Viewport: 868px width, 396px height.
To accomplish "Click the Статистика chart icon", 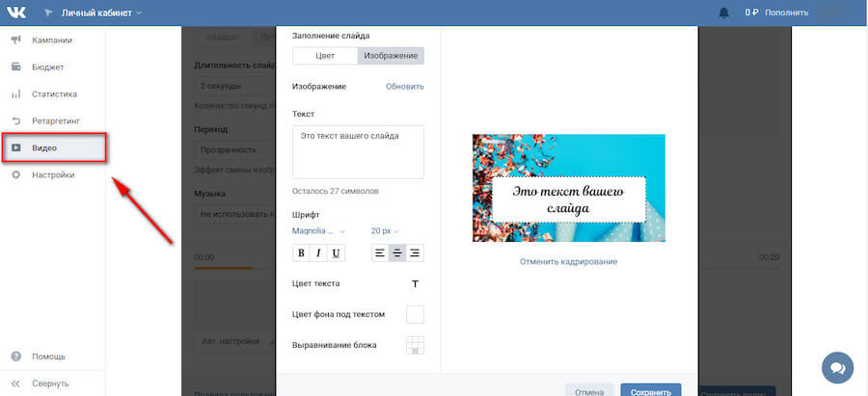I will 16,94.
